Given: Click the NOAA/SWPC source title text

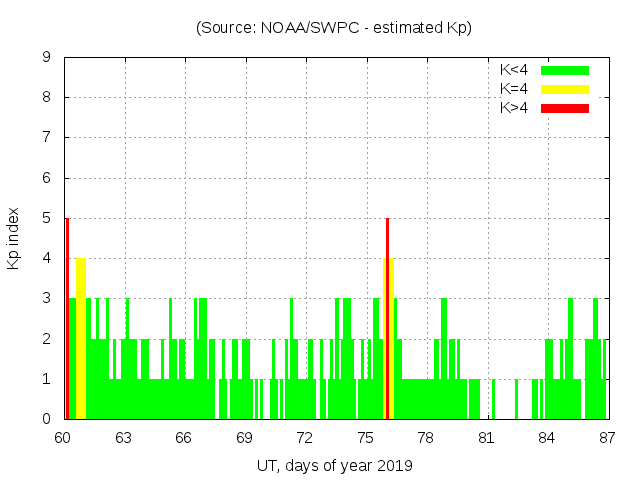Looking at the screenshot, I should 334,28.
